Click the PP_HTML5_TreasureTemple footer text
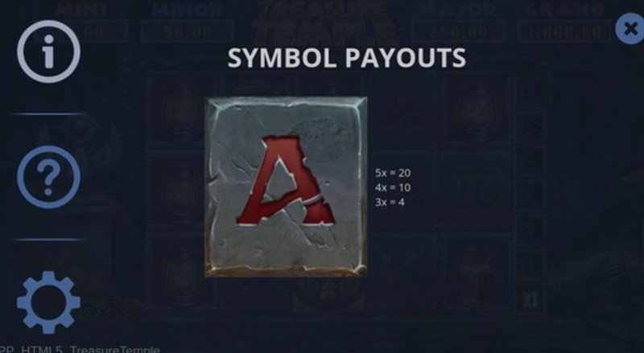Image resolution: width=644 pixels, height=353 pixels. pos(80,349)
